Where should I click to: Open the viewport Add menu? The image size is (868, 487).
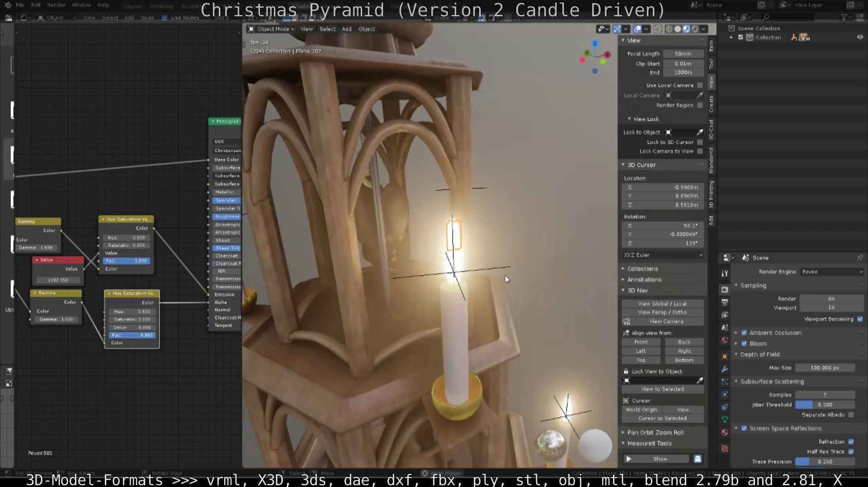(x=347, y=29)
